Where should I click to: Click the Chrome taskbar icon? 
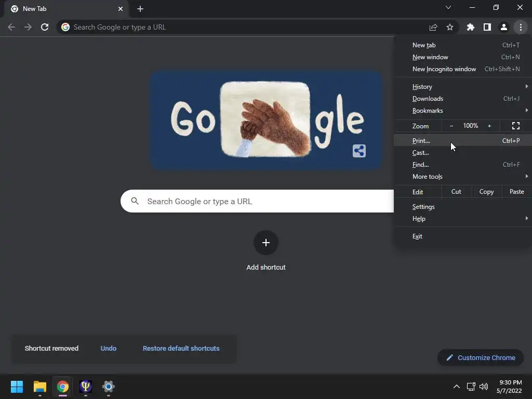coord(63,387)
